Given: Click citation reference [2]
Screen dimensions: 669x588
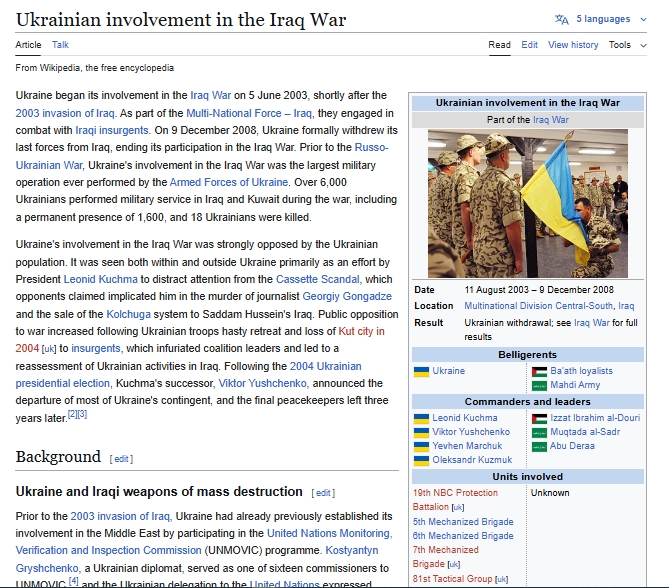Looking at the screenshot, I should click(x=73, y=414).
